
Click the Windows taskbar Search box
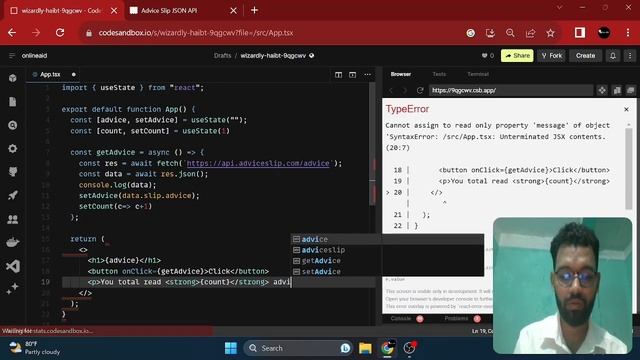point(299,348)
